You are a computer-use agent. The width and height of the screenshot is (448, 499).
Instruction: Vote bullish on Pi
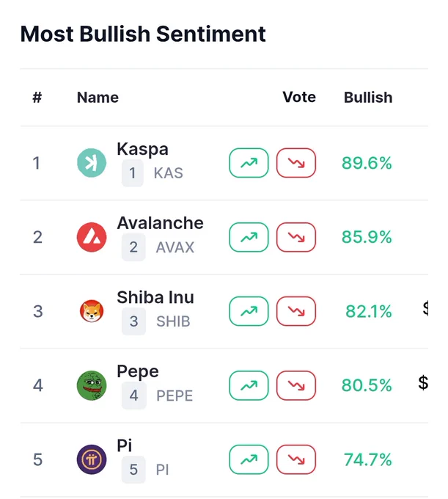click(249, 459)
